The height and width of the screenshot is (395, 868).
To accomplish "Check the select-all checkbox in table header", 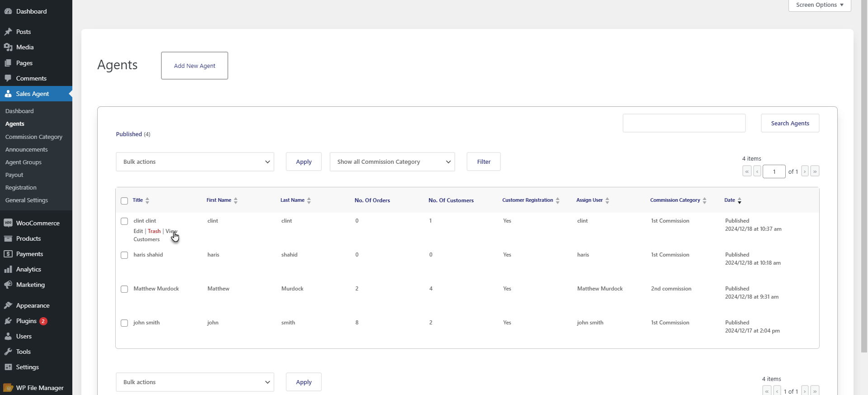I will (124, 201).
